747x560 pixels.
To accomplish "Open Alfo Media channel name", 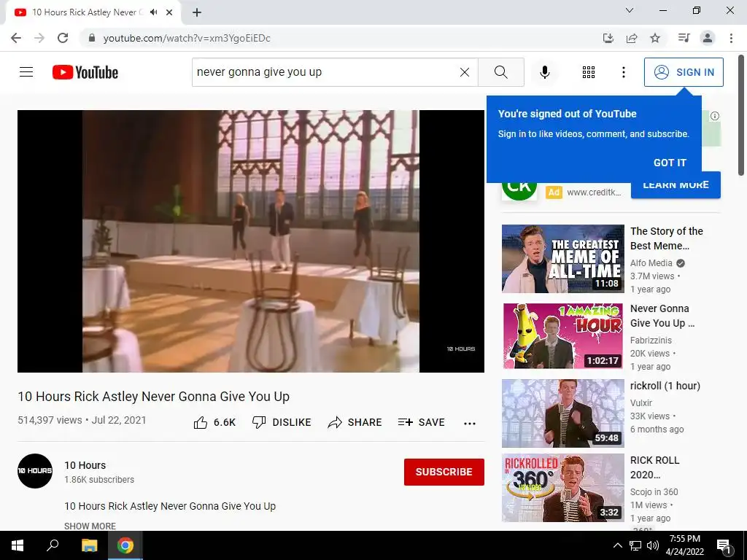I will [x=651, y=262].
